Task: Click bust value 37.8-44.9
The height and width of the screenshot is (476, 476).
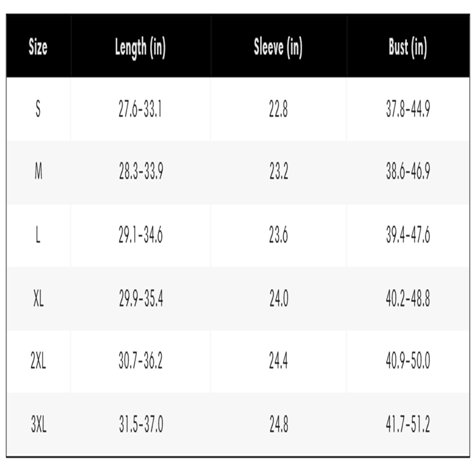Action: (x=408, y=109)
